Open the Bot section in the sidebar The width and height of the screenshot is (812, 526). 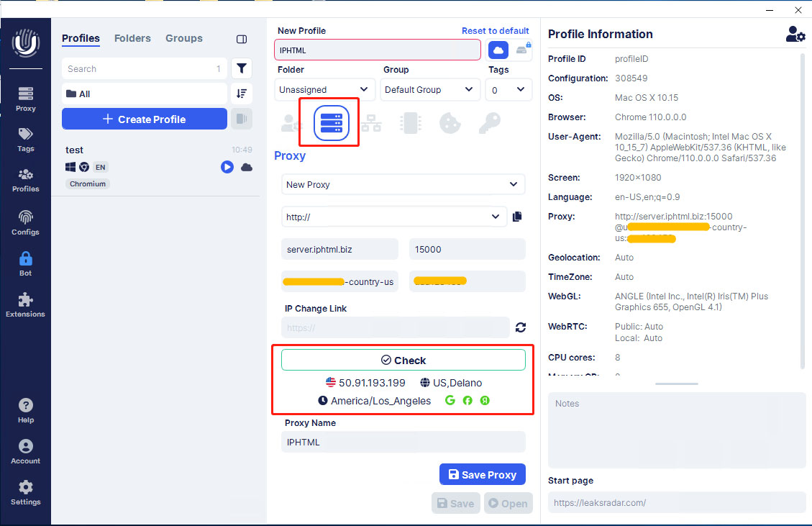(25, 264)
